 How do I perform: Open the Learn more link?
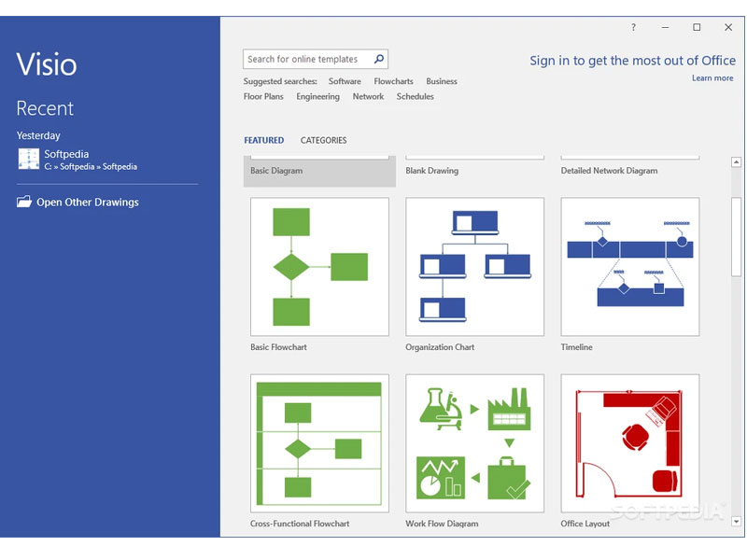pyautogui.click(x=712, y=78)
